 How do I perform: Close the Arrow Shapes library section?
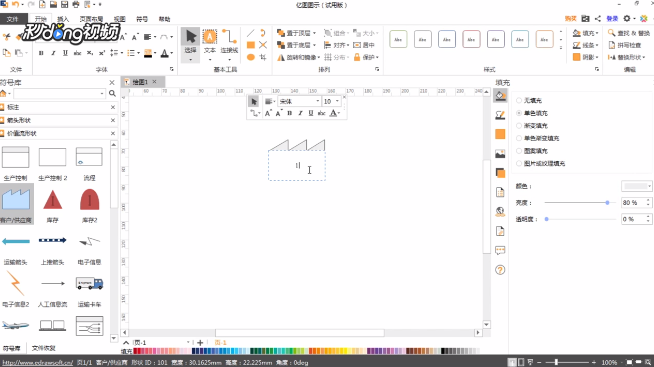click(x=112, y=120)
